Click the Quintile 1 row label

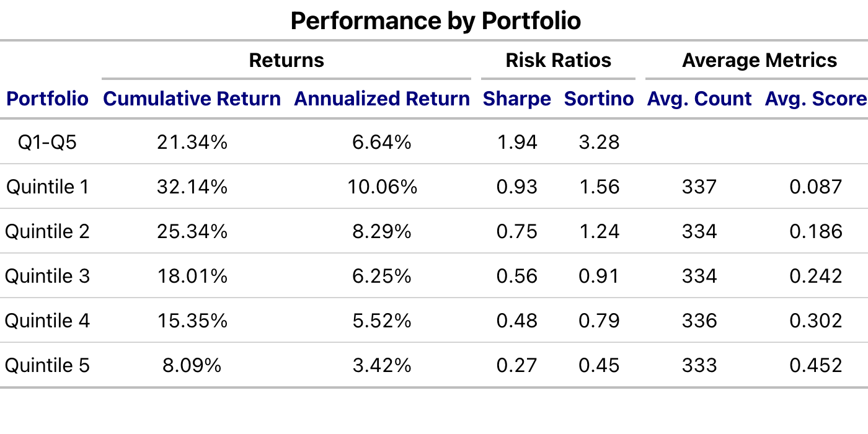pos(47,187)
